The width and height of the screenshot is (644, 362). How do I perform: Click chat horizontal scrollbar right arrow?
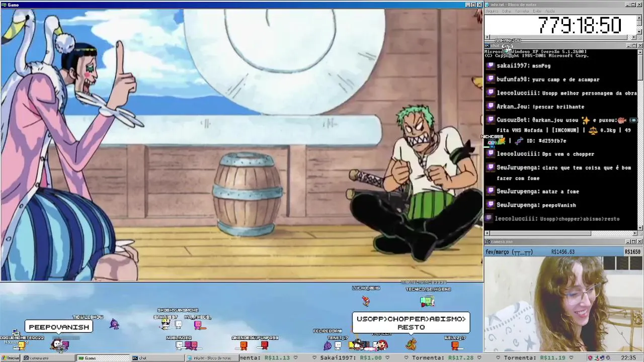[634, 233]
